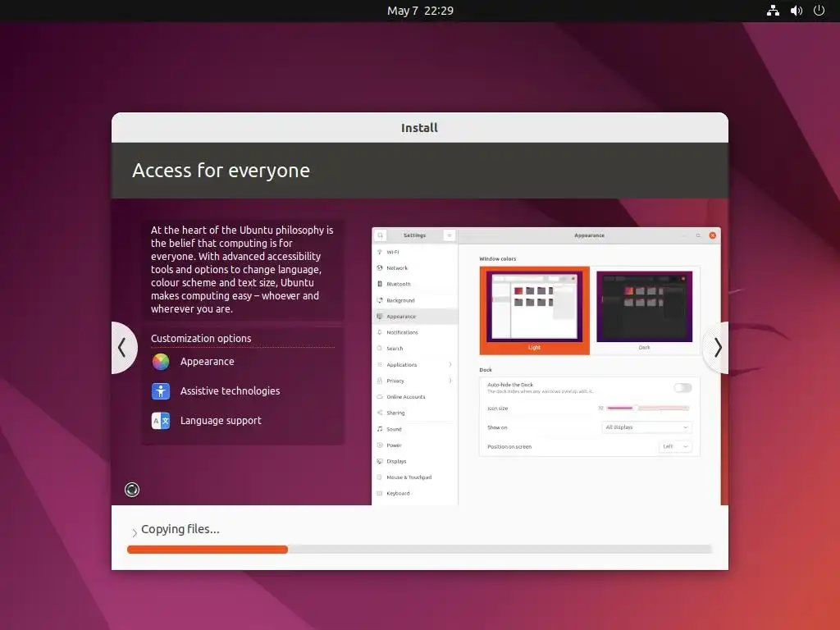Go to the next installer slide
Screen dimensions: 840x630
click(x=716, y=348)
